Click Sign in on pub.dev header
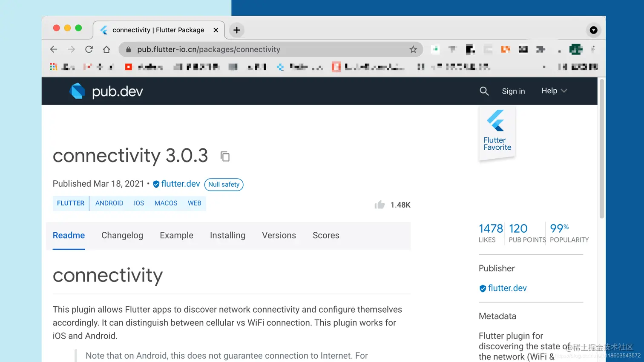644x362 pixels. pyautogui.click(x=513, y=91)
